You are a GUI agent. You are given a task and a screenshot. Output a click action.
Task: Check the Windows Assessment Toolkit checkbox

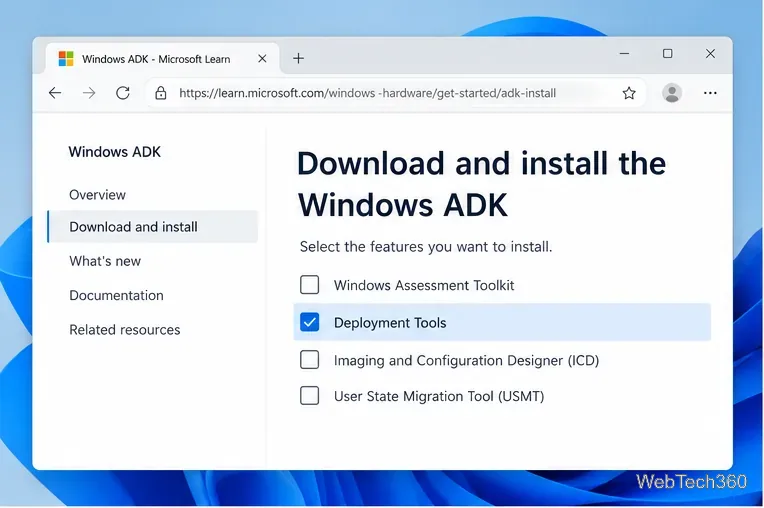coord(309,284)
